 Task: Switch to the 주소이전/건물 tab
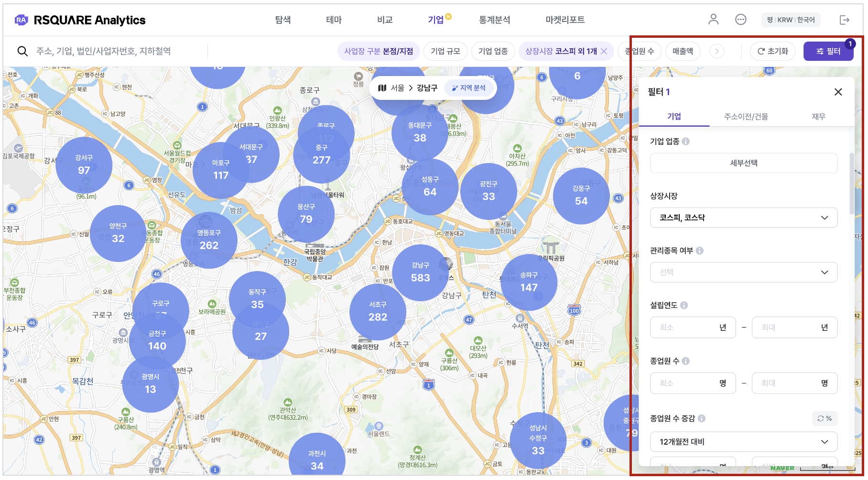tap(746, 117)
